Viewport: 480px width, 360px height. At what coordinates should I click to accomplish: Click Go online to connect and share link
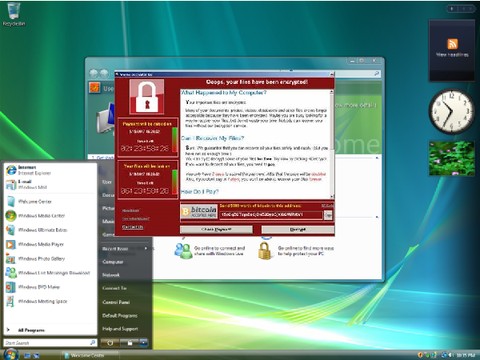tap(219, 251)
